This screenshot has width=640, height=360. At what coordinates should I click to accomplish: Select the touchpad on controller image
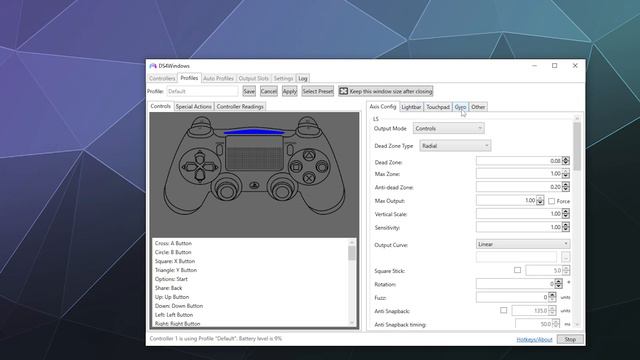pyautogui.click(x=254, y=153)
